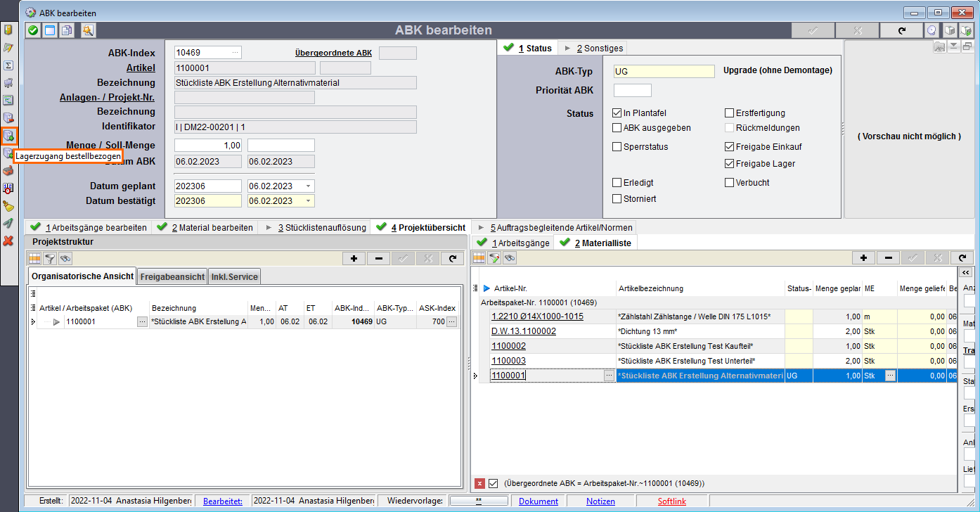Screen dimensions: 980x512
Task: Click the Menge field showing 1,00
Action: [208, 145]
